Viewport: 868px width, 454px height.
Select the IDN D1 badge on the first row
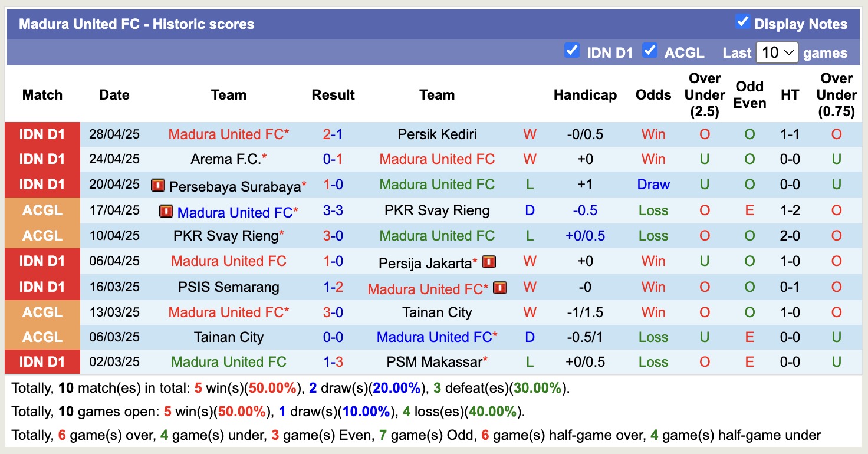(x=42, y=134)
